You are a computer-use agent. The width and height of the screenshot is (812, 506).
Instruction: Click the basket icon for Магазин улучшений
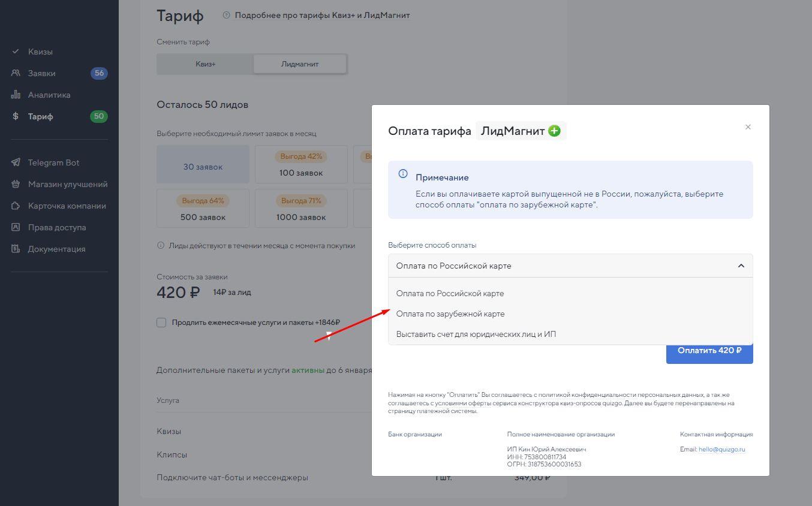pyautogui.click(x=16, y=184)
